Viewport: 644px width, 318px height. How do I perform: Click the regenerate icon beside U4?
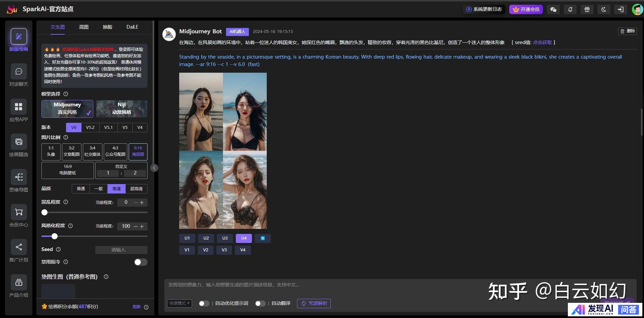click(x=263, y=238)
